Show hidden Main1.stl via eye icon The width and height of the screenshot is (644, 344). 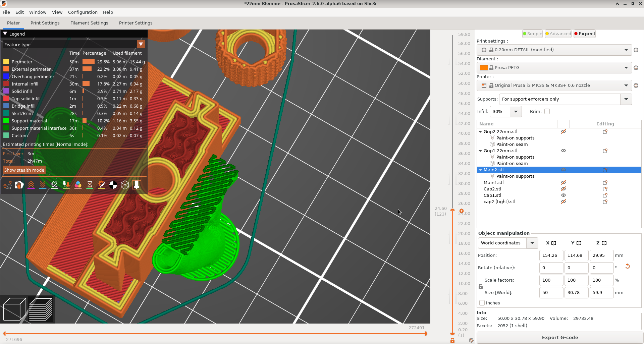tap(563, 182)
